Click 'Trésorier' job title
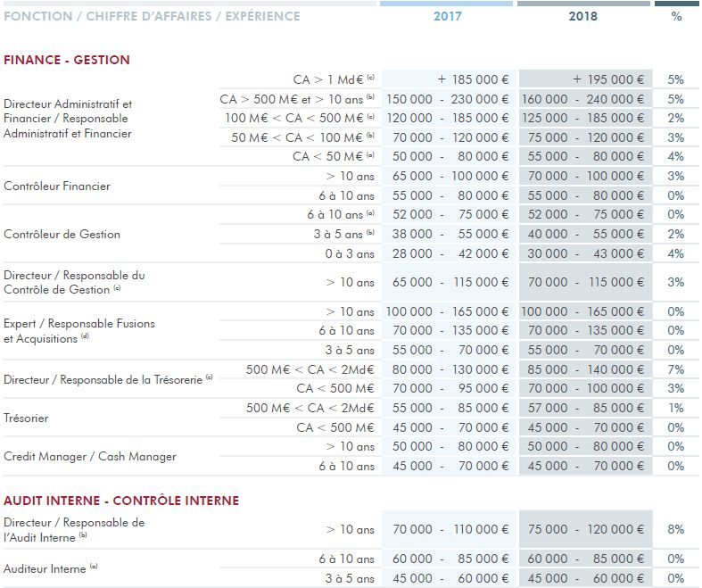 pos(26,418)
